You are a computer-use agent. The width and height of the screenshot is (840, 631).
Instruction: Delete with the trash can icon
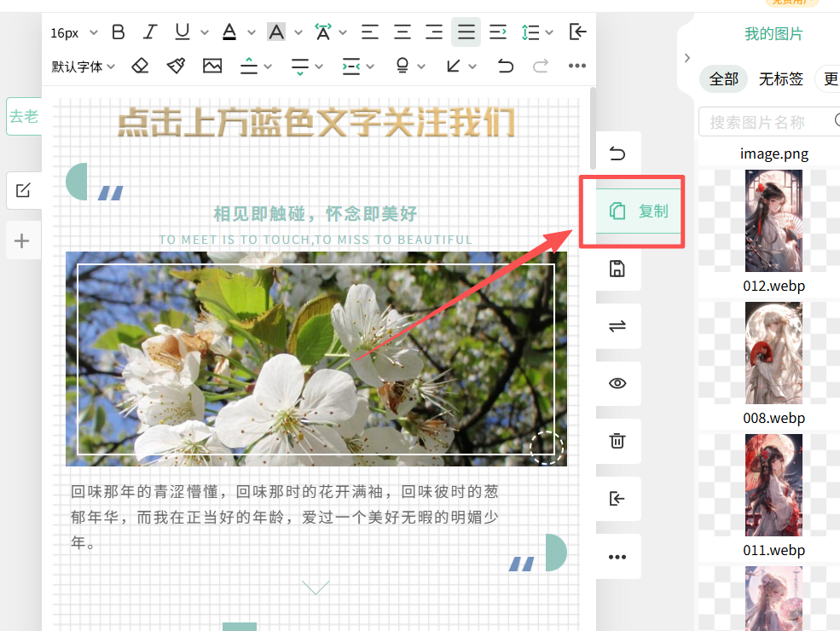617,441
